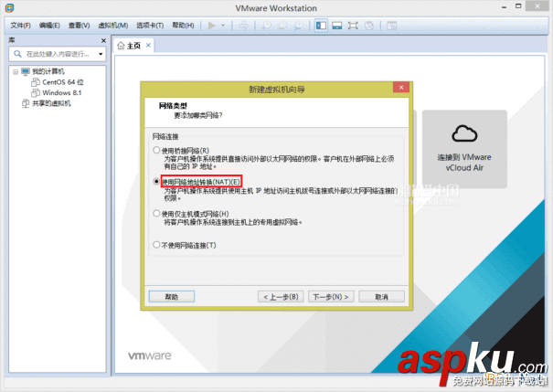This screenshot has width=553, height=392.
Task: Click the 要添加哪类网络? subtitle text
Action: pos(198,115)
